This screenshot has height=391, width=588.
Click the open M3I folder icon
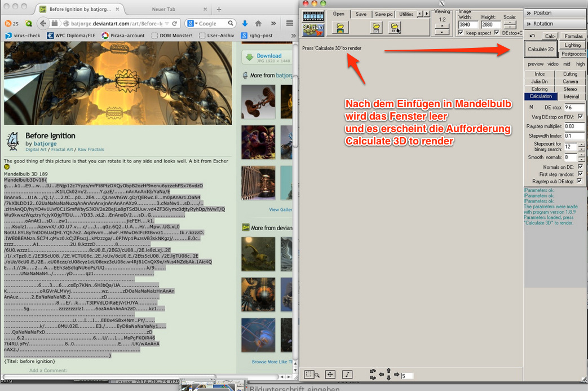coord(376,28)
